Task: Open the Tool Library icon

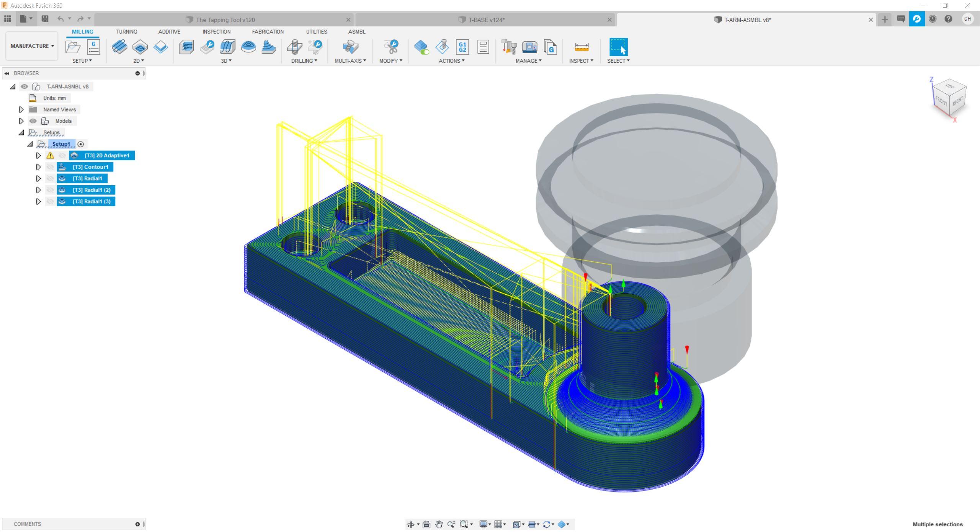Action: click(x=509, y=47)
